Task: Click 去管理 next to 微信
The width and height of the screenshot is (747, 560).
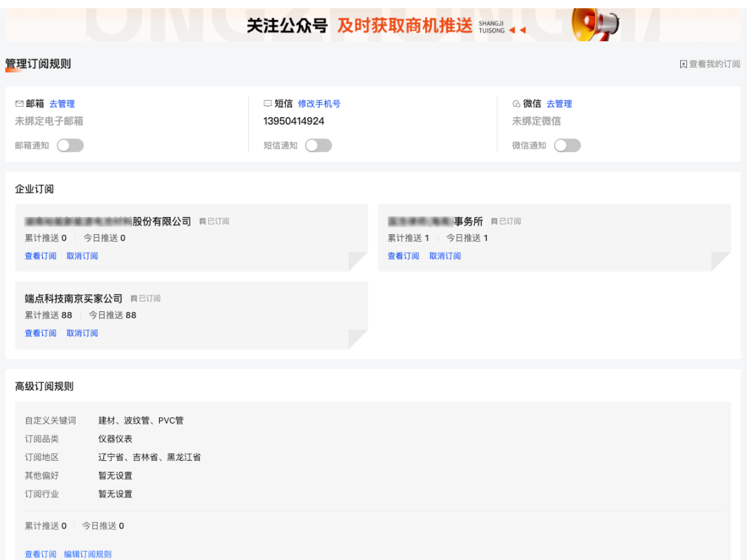Action: pos(560,103)
